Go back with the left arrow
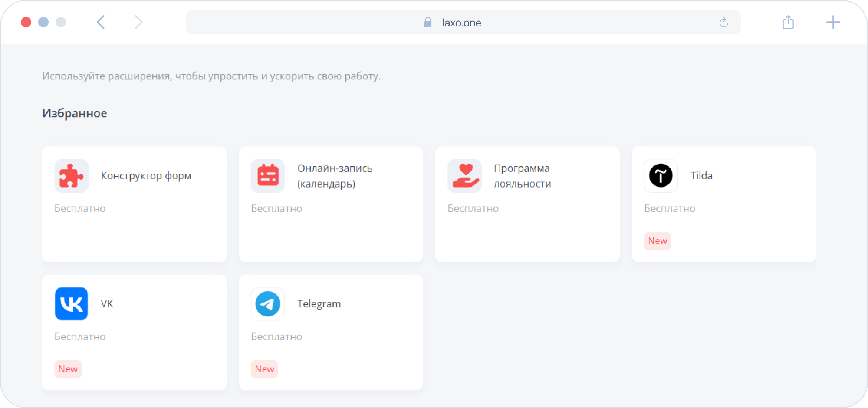Screen dimensions: 868x408 click(101, 22)
